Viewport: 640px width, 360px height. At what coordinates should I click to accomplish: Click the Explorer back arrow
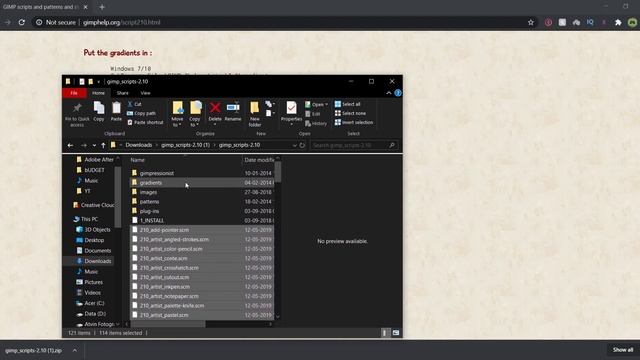[70, 145]
